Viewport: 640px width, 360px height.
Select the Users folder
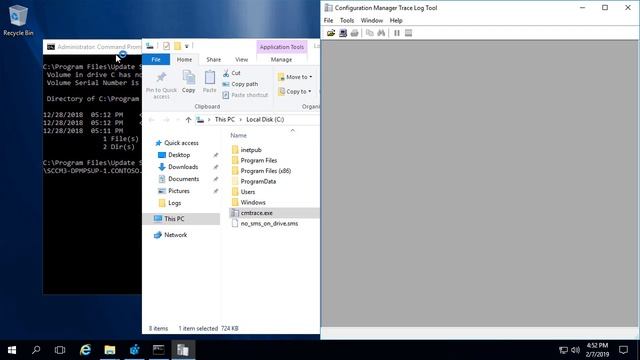coord(247,192)
